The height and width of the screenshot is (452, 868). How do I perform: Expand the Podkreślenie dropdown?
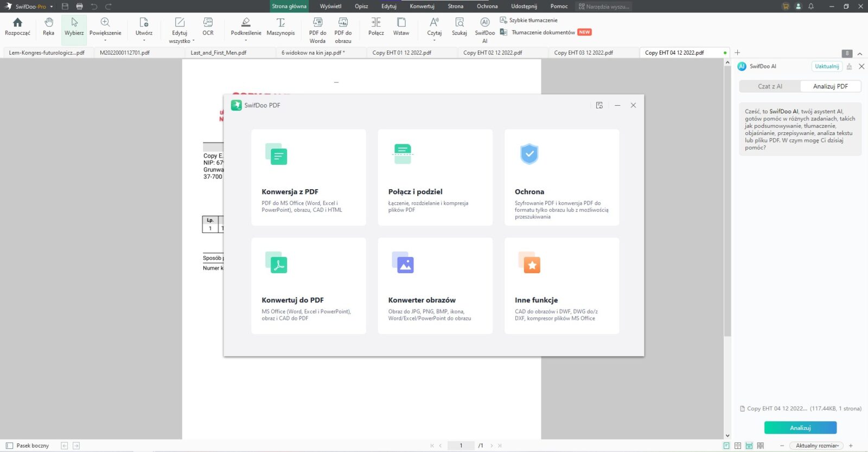(x=246, y=41)
